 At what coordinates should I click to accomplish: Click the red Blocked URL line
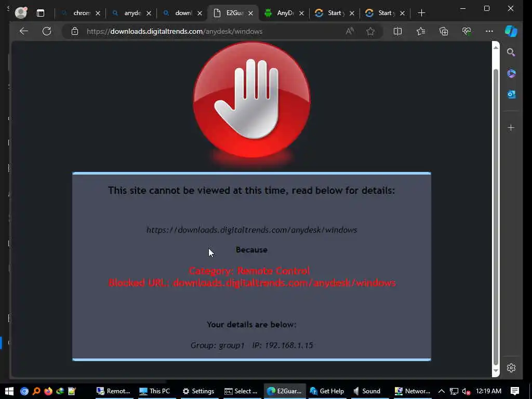pyautogui.click(x=252, y=283)
